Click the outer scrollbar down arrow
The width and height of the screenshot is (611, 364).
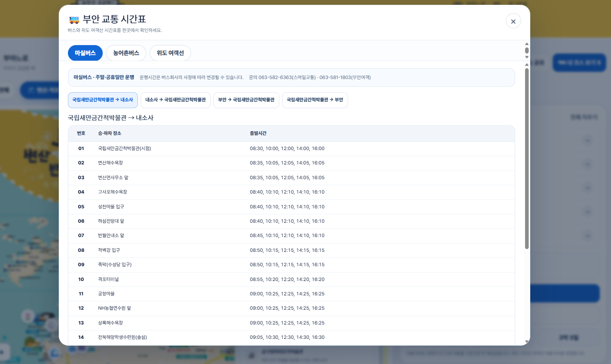click(x=527, y=57)
